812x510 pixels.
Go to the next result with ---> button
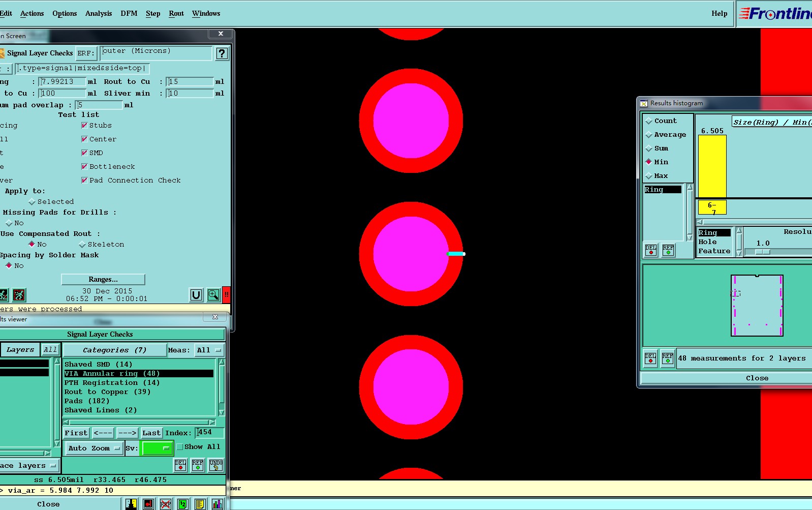coord(128,433)
